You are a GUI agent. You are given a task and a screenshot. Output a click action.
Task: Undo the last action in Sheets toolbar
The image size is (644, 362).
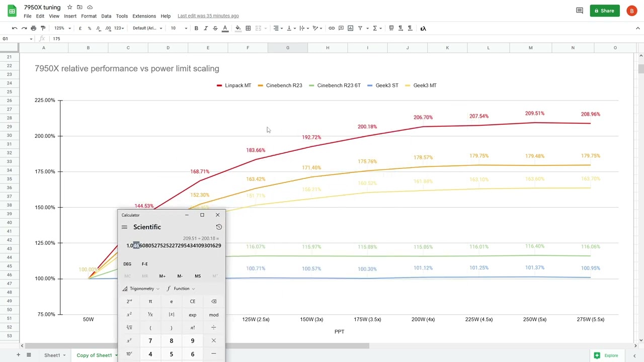[15, 28]
